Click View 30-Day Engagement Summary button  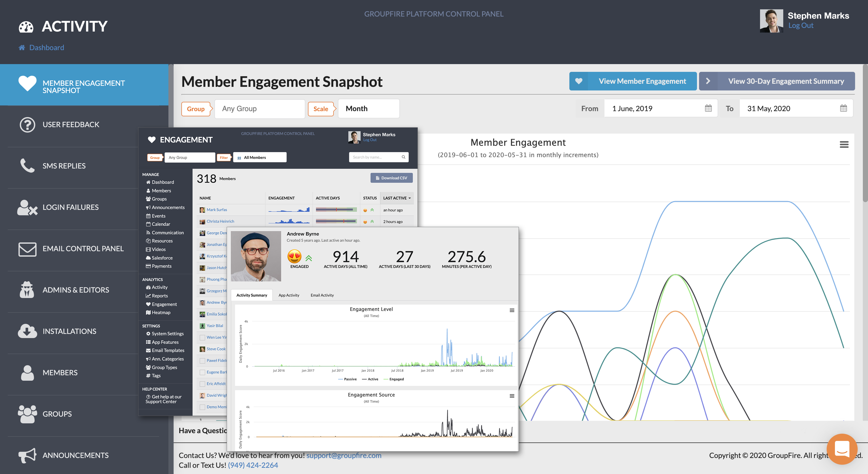point(777,81)
